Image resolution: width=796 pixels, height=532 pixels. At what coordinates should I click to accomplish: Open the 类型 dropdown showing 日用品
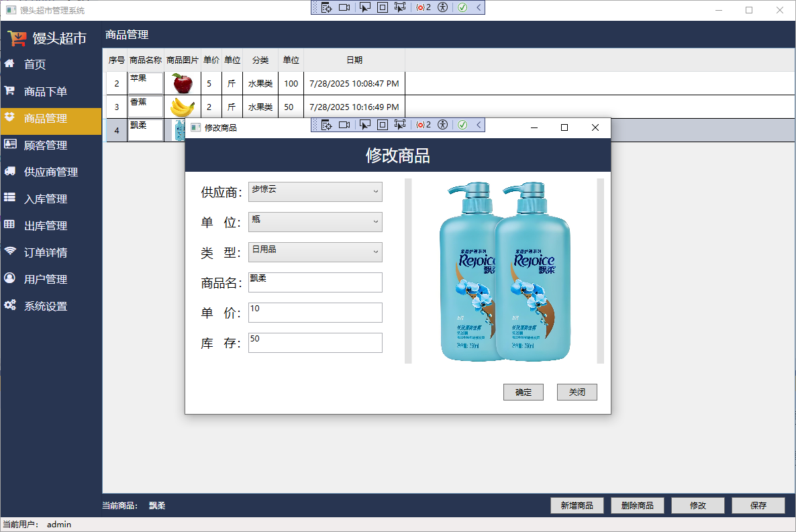(315, 252)
